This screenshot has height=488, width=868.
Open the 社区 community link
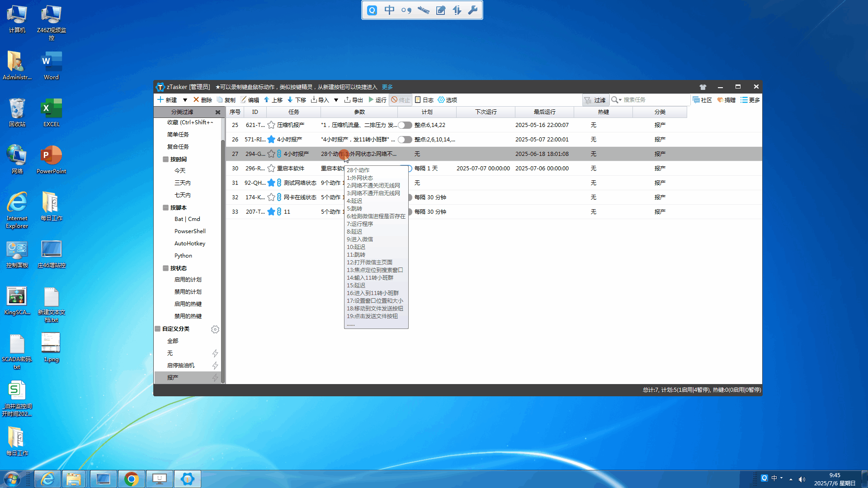(702, 100)
